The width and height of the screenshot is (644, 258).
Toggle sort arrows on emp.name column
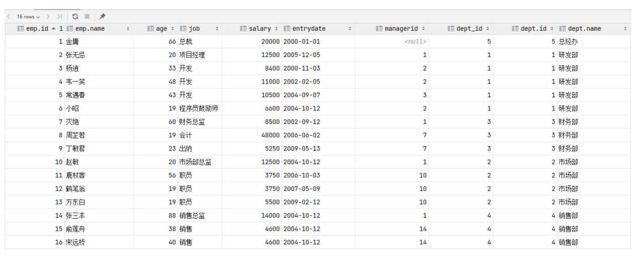point(128,29)
